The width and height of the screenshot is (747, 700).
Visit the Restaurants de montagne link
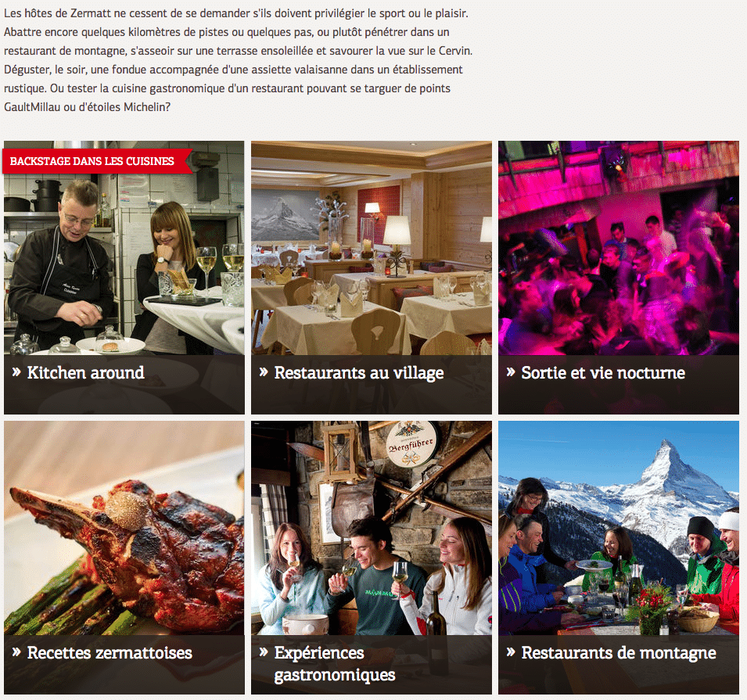pyautogui.click(x=619, y=653)
